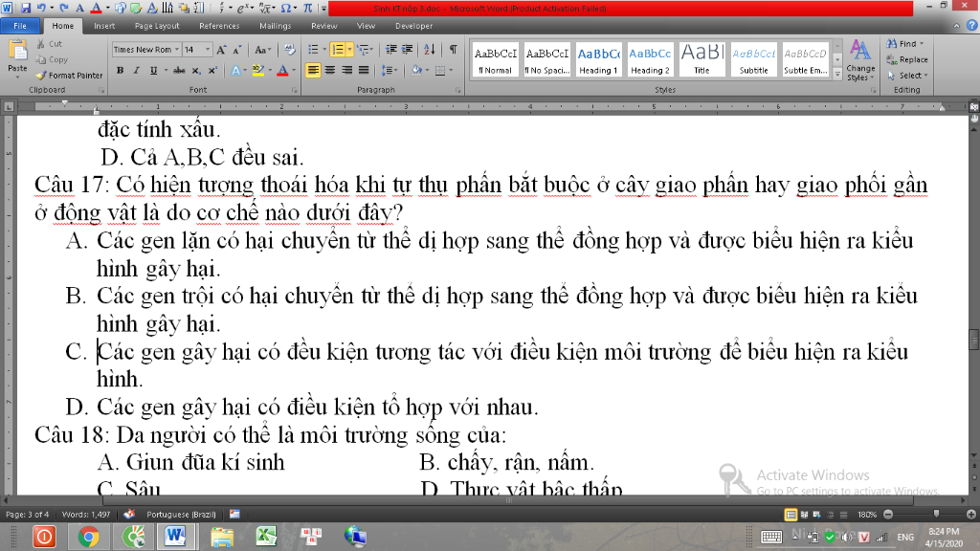Open the font size dropdown
The width and height of the screenshot is (980, 551).
(208, 50)
